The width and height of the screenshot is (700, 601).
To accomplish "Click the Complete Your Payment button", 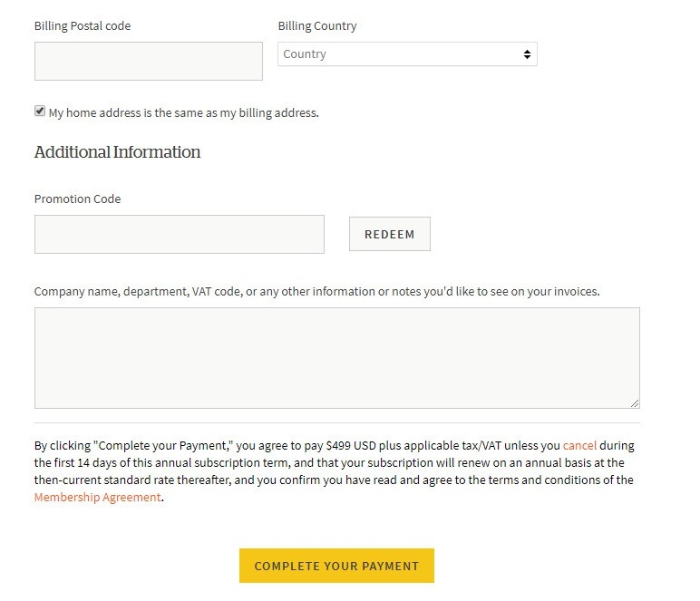I will [336, 566].
